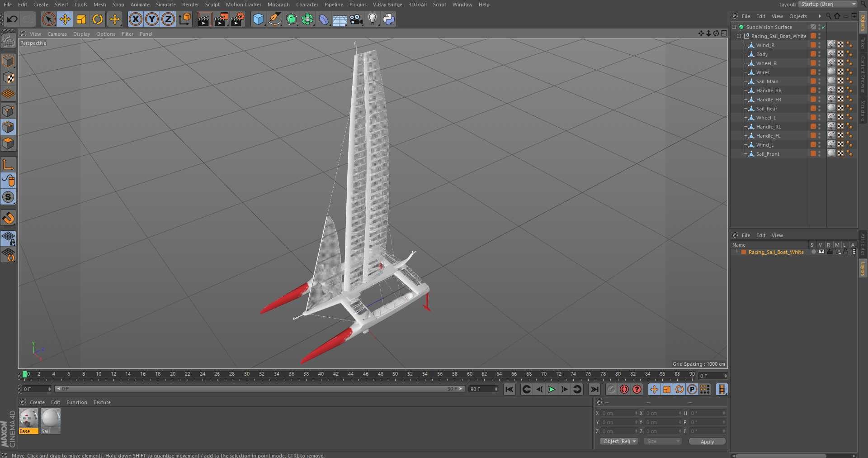Activate the Move tool
868x458 pixels.
pyautogui.click(x=65, y=19)
